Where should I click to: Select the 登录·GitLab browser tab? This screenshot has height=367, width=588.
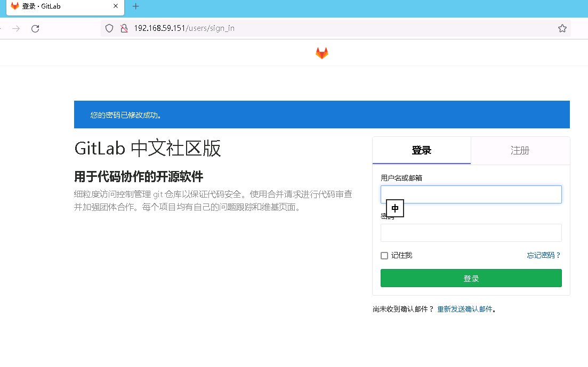point(59,7)
